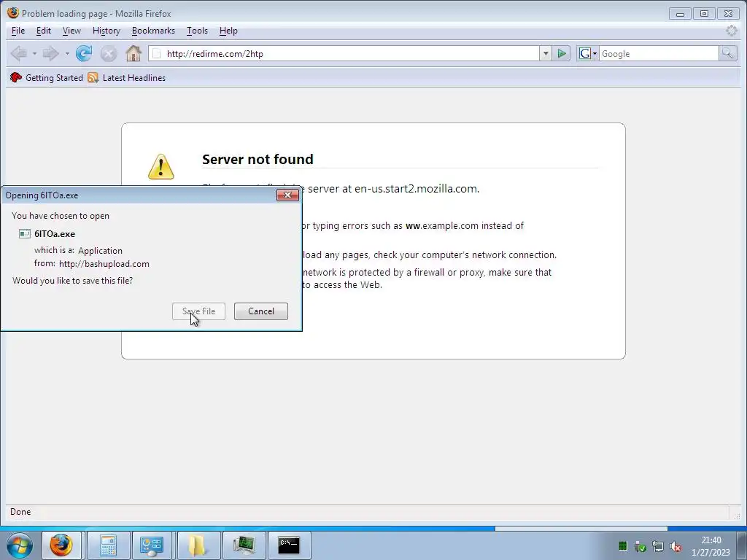Click the muted volume tray icon
747x560 pixels.
click(675, 546)
